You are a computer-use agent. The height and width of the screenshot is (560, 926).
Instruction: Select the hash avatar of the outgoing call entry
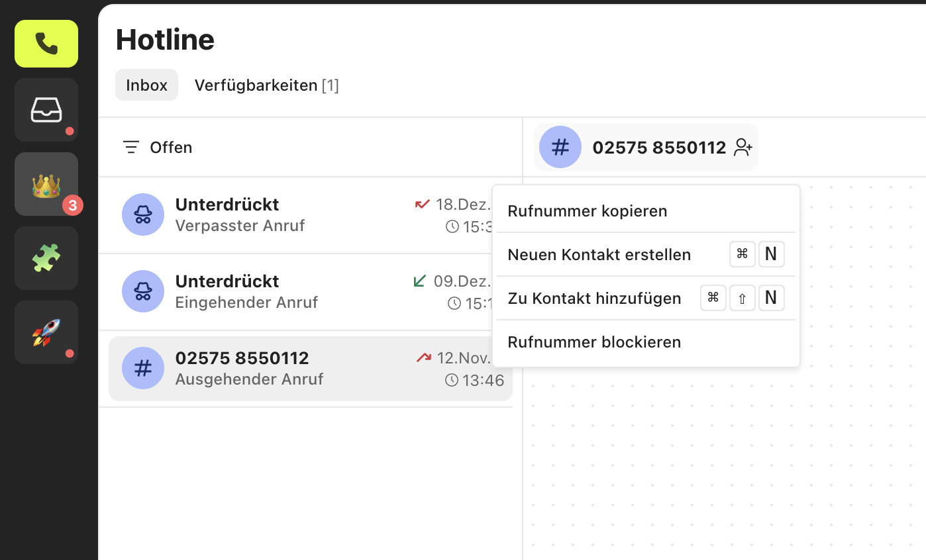[x=143, y=368]
